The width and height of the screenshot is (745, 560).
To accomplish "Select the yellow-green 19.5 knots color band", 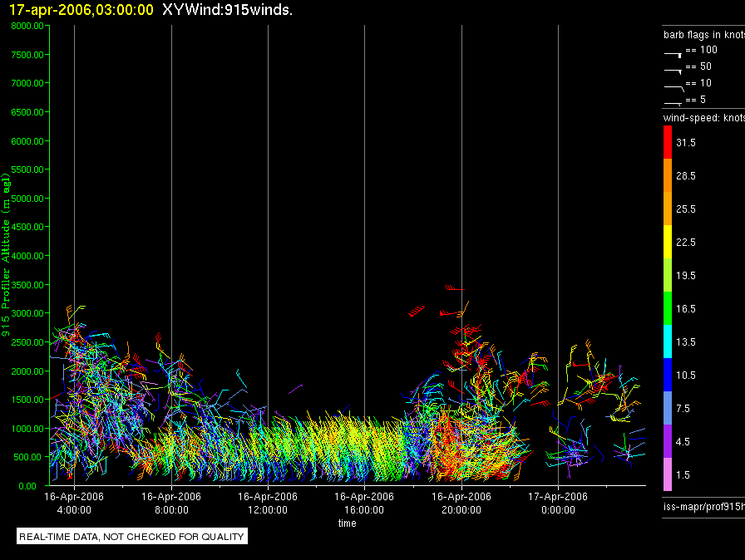I will pos(668,275).
